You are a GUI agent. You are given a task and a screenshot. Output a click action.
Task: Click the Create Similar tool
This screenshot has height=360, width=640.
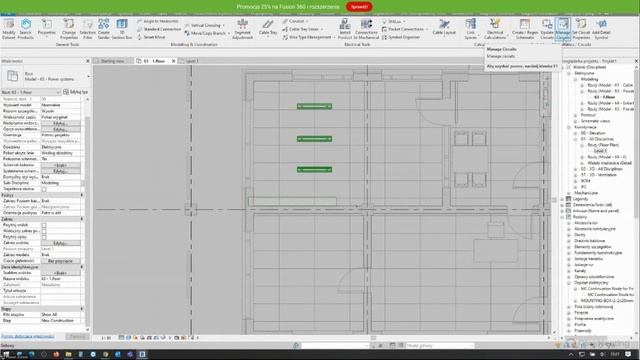[x=104, y=29]
